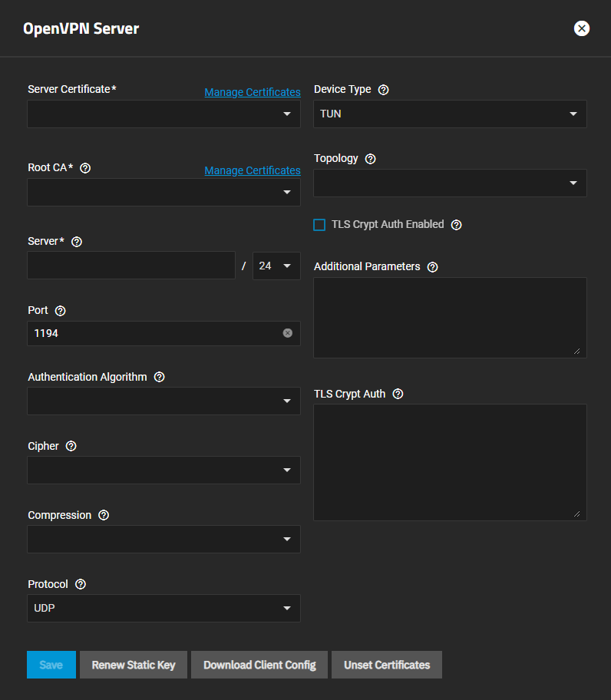
Task: Expand the Cipher dropdown
Action: point(163,470)
